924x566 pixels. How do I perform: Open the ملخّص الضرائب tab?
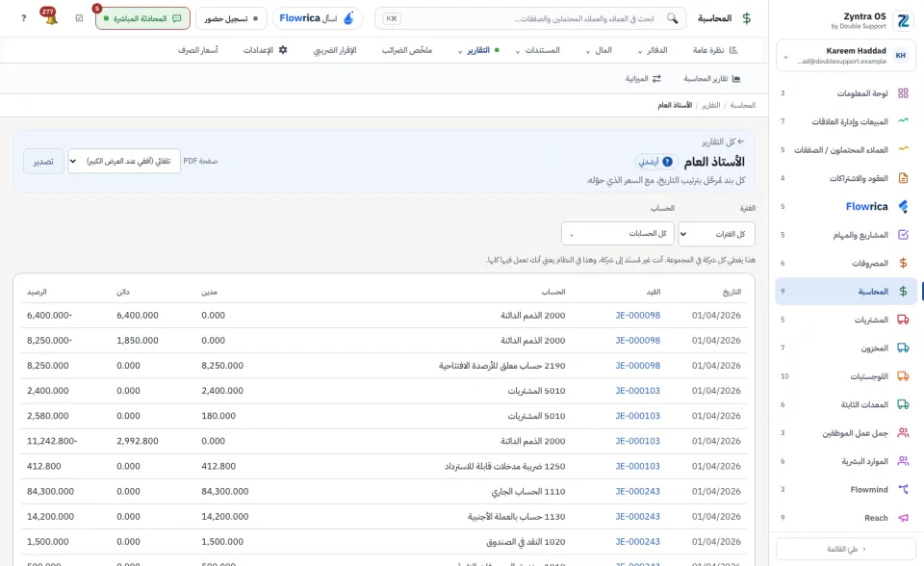(x=406, y=50)
